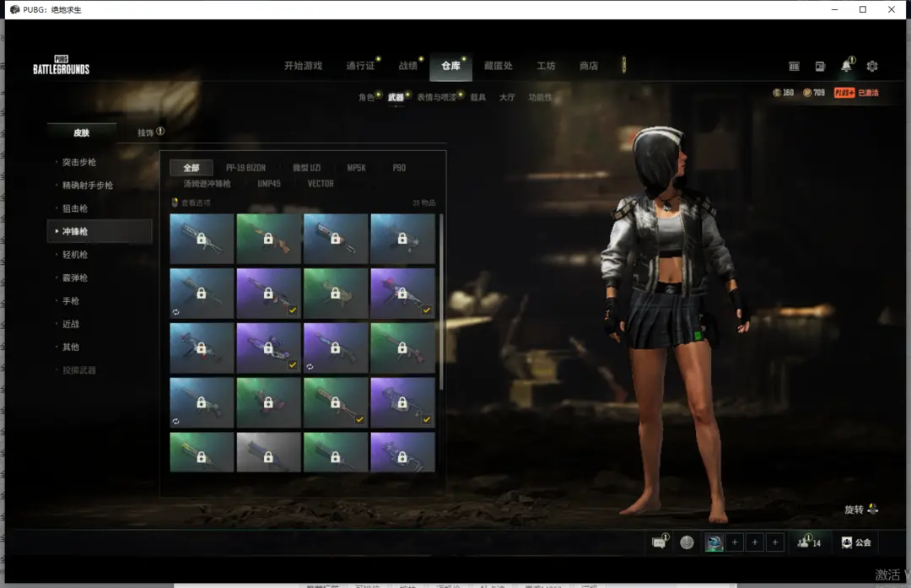Filter skins by 微型 UZI
The height and width of the screenshot is (588, 911).
pos(306,168)
